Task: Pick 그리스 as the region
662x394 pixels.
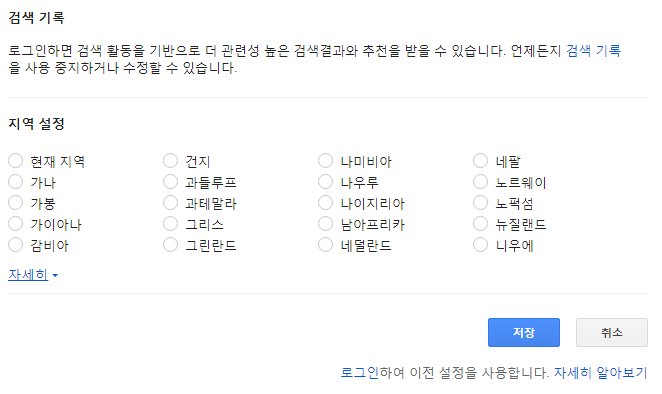Action: click(171, 223)
